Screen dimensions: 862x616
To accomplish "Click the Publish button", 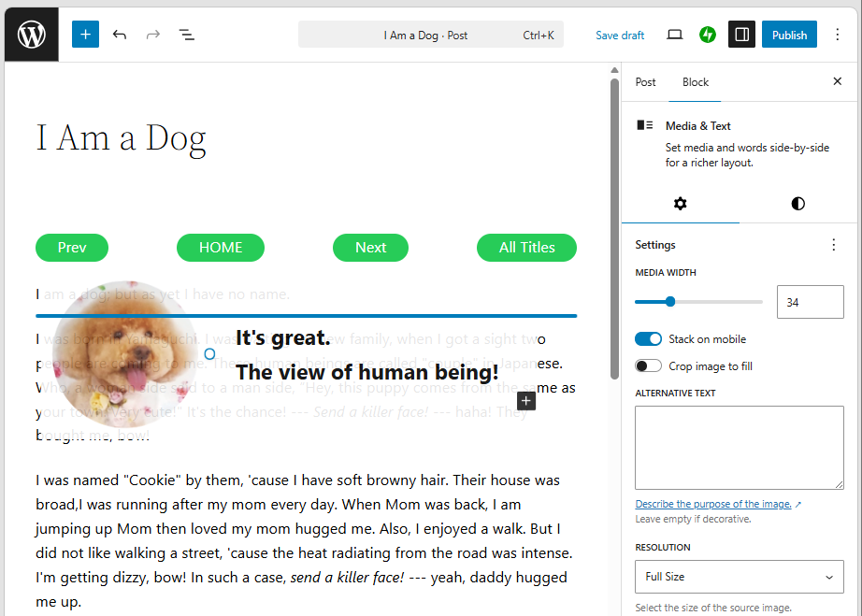I will pos(789,35).
